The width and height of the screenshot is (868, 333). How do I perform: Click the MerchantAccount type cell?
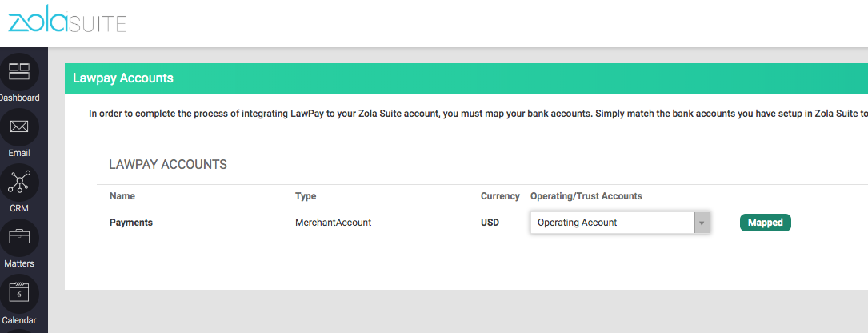point(333,223)
